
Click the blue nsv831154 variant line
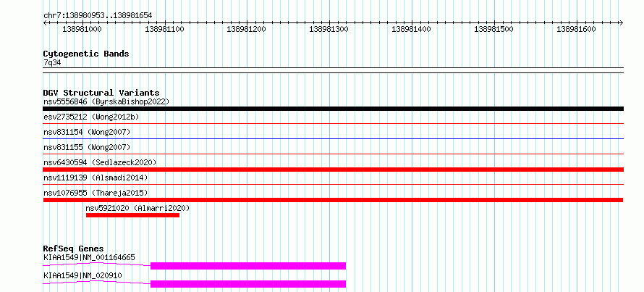pyautogui.click(x=333, y=138)
